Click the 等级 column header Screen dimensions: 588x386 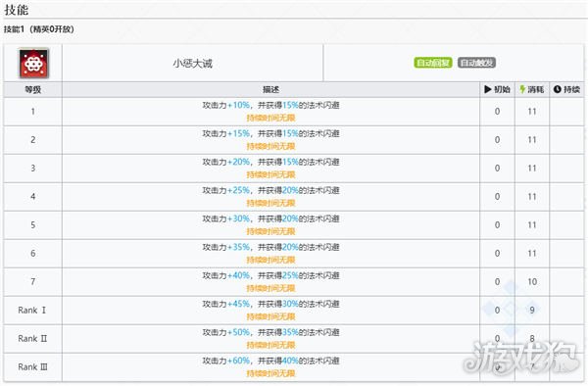[33, 89]
